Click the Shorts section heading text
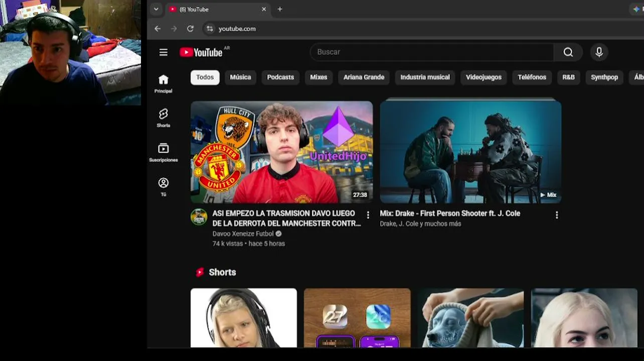Image resolution: width=644 pixels, height=361 pixels. click(222, 272)
